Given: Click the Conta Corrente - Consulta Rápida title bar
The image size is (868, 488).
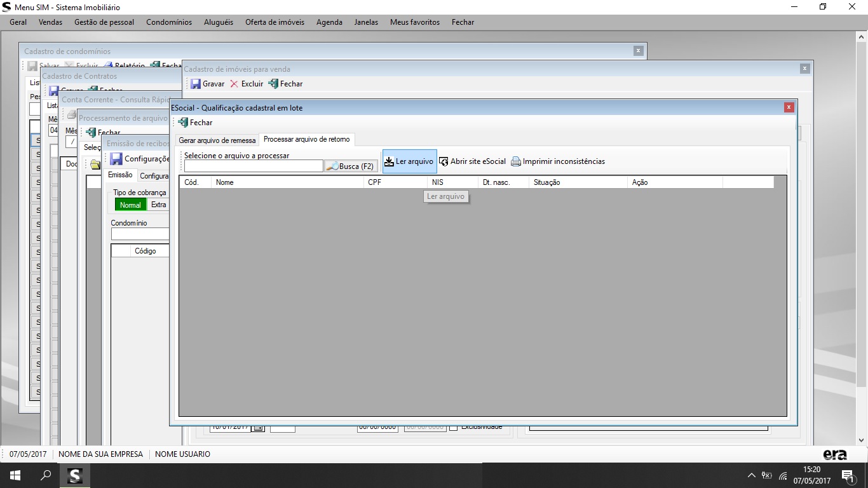Looking at the screenshot, I should [x=115, y=100].
